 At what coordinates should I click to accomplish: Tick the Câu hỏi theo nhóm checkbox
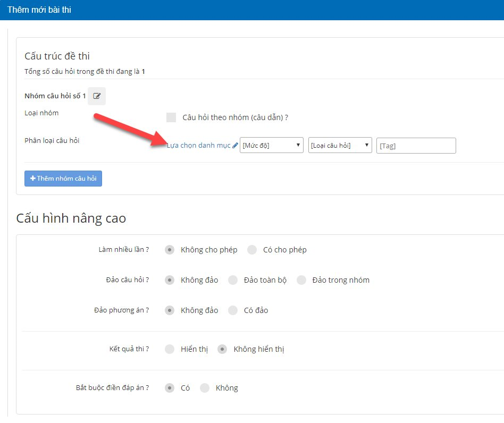(171, 117)
